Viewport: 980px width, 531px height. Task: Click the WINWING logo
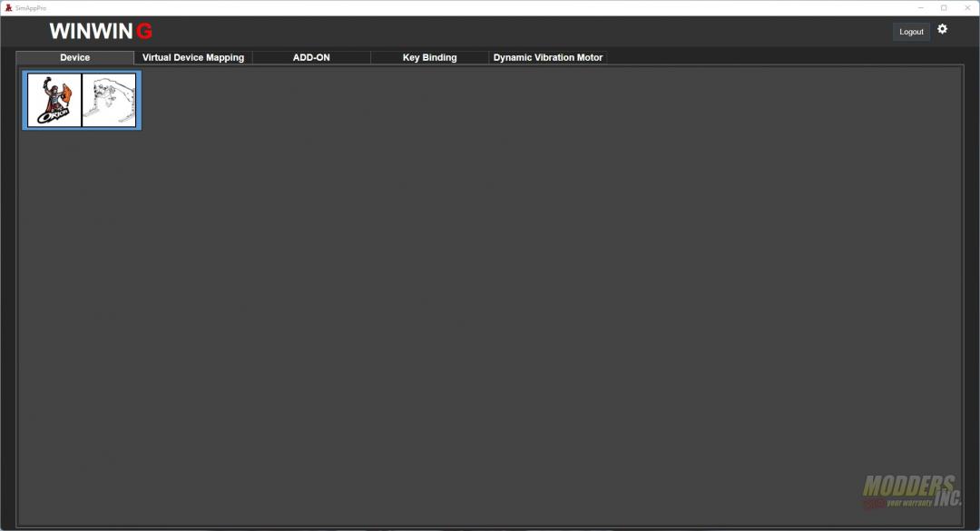[101, 31]
